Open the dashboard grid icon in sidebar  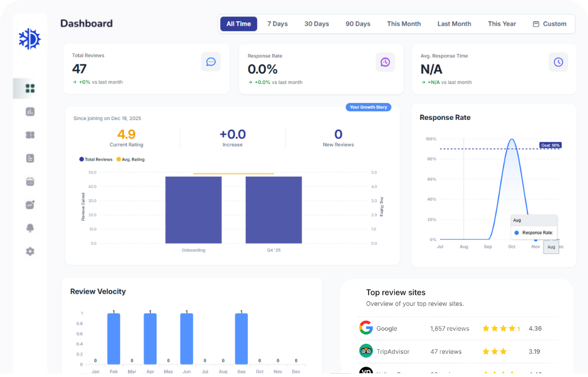[30, 88]
